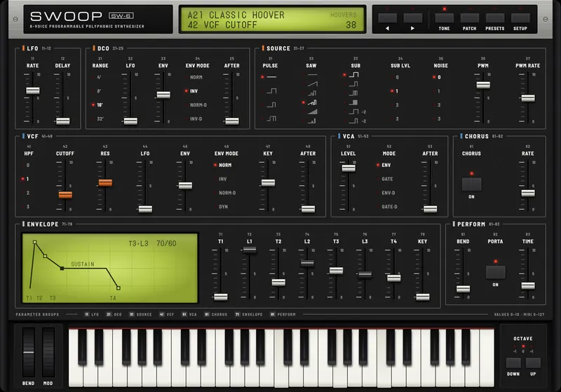Viewport: 561px width, 392px height.
Task: Select GATE VCA mode
Action: tap(387, 179)
